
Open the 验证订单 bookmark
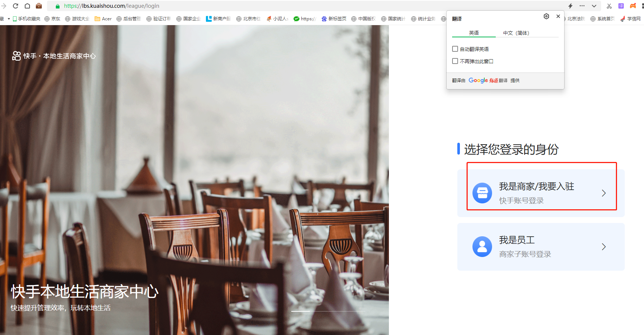click(159, 18)
